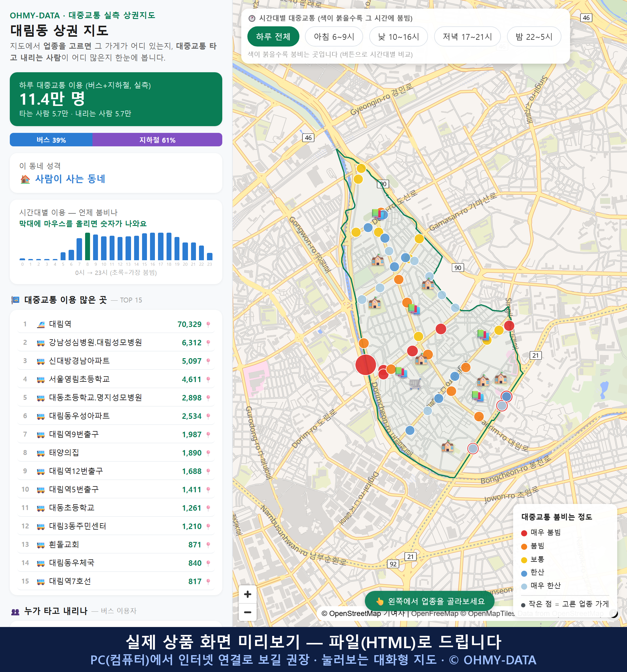Click the pin icon for 대림역9번출구
The height and width of the screenshot is (672, 627).
[x=208, y=434]
